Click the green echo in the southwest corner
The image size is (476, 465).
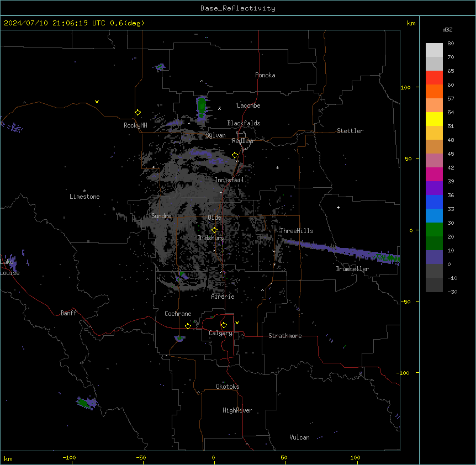[x=86, y=403]
